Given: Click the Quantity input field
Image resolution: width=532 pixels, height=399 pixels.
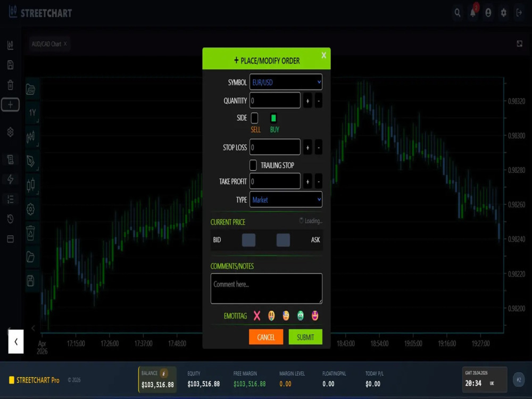Looking at the screenshot, I should coord(275,101).
